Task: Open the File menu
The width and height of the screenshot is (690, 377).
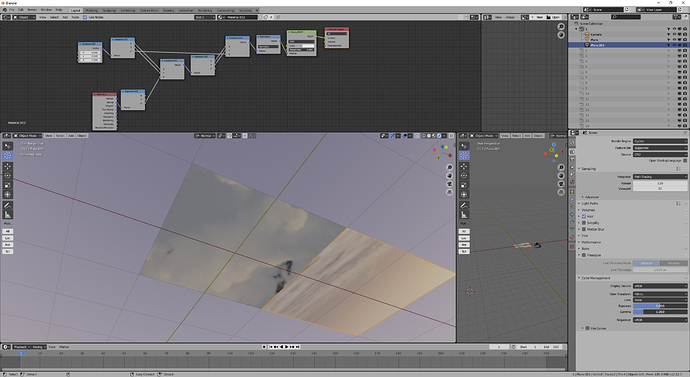Action: pos(12,10)
